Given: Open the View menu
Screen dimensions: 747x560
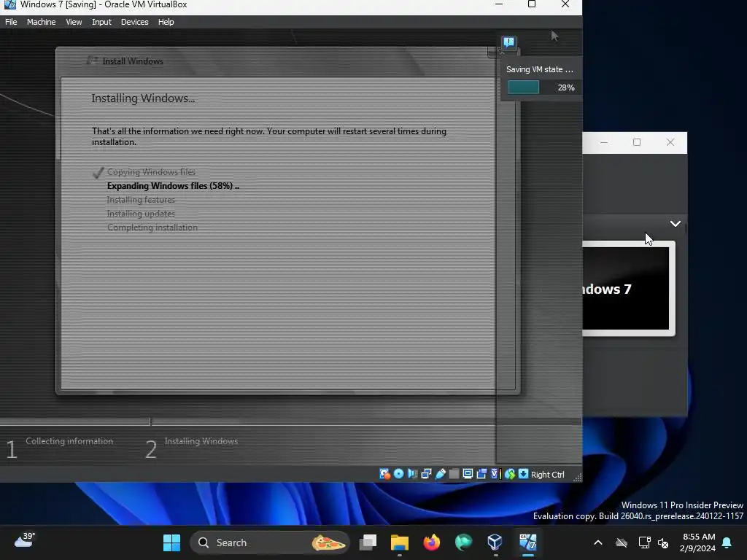Looking at the screenshot, I should click(74, 22).
